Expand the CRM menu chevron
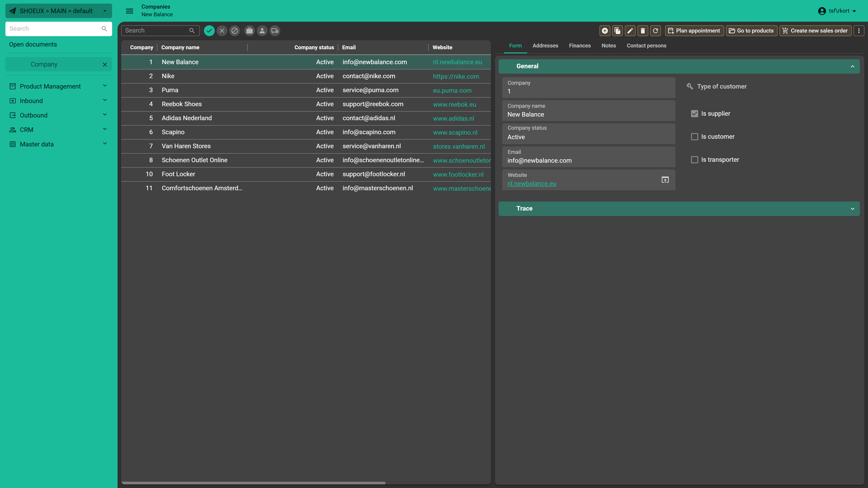Screen dimensions: 868x488 [x=105, y=129]
